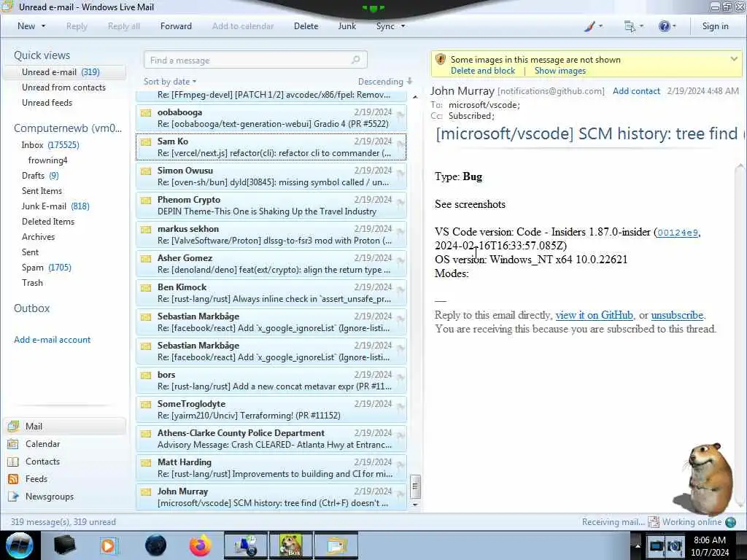Open the Drafts folder
Image resolution: width=747 pixels, height=560 pixels.
coord(41,175)
